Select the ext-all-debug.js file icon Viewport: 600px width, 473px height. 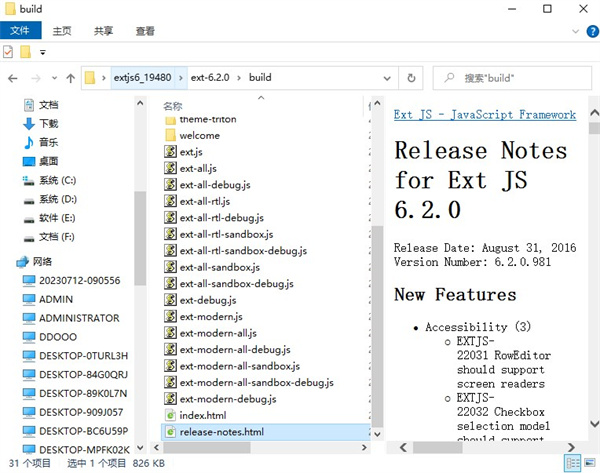[x=170, y=184]
